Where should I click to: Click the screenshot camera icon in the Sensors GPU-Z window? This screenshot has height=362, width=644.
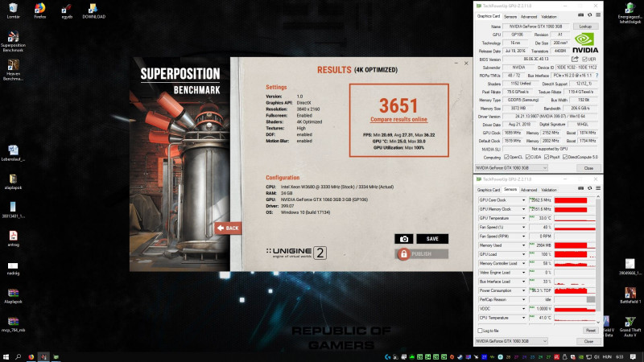pyautogui.click(x=580, y=188)
